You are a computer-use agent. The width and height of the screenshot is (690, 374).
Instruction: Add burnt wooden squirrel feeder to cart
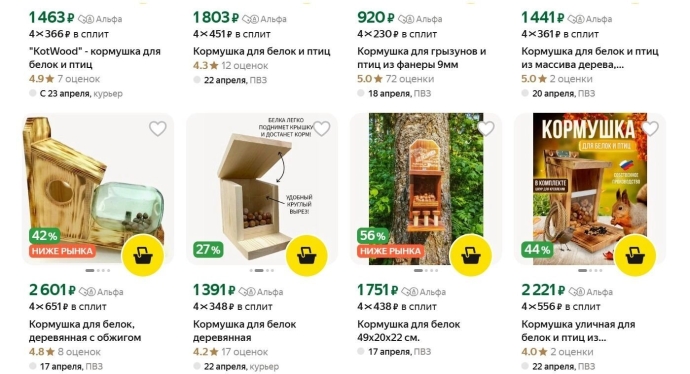coord(143,255)
